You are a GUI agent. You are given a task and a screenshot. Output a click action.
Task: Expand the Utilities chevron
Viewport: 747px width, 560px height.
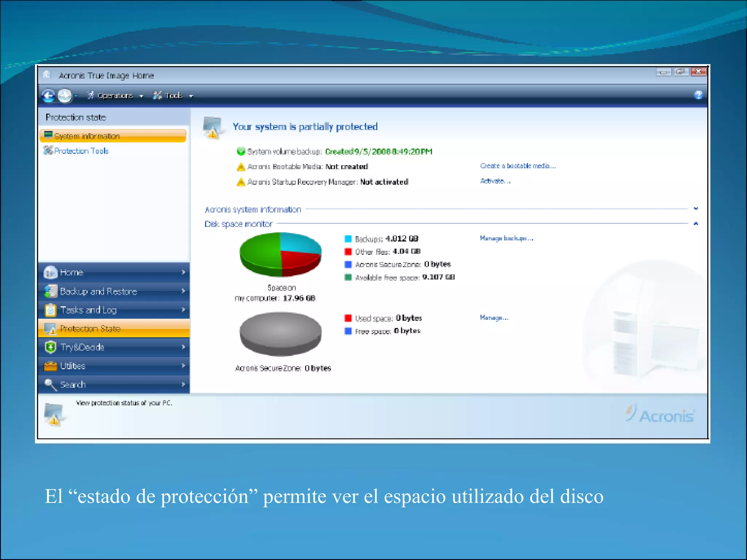point(183,365)
